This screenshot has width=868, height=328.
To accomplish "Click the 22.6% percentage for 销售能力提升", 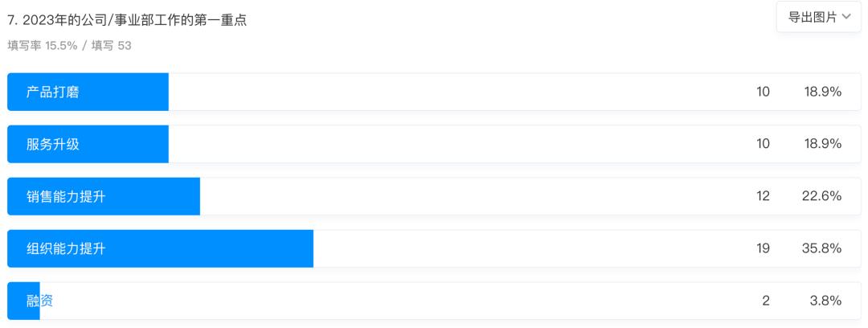I will pyautogui.click(x=822, y=196).
